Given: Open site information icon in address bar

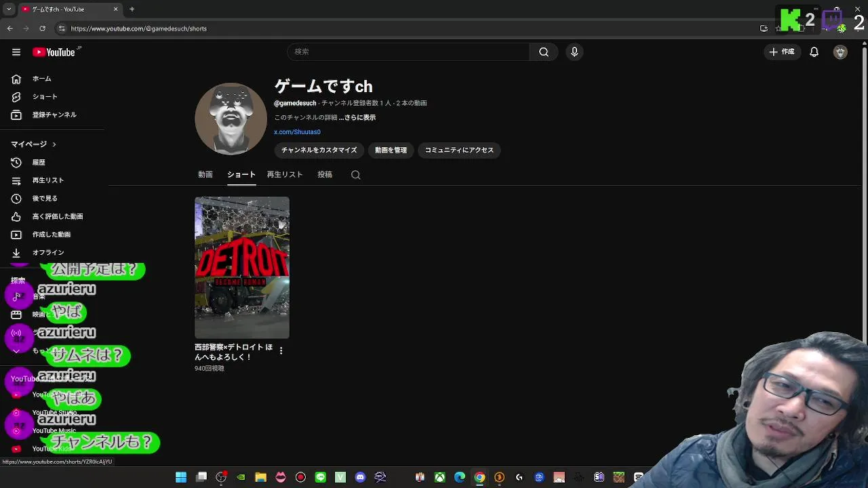Looking at the screenshot, I should 62,28.
